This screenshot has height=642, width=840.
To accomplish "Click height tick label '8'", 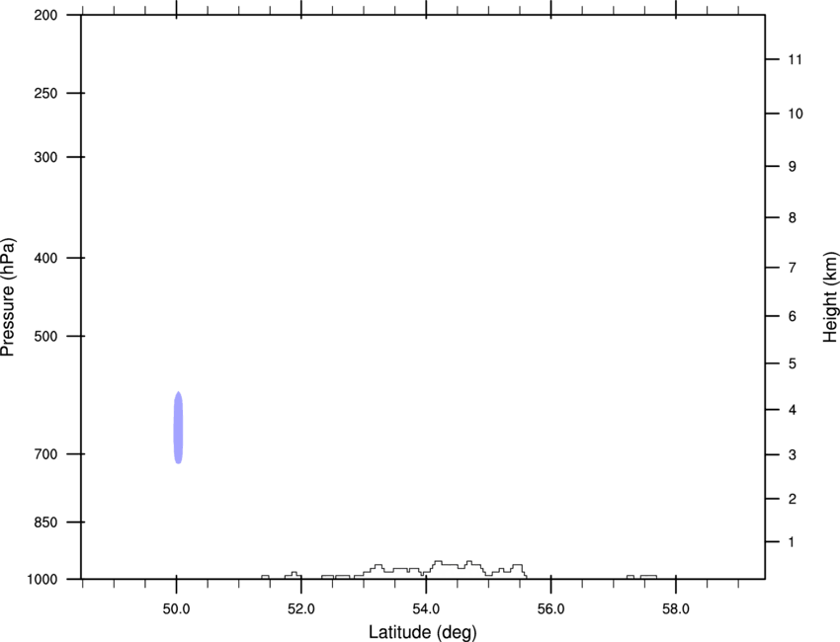I will 793,217.
